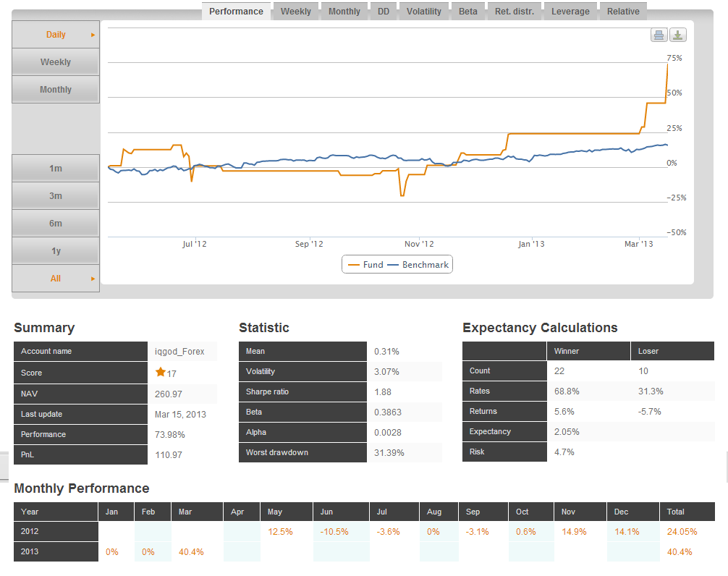The height and width of the screenshot is (576, 728).
Task: Click the Beta value 0.3863
Action: [x=388, y=412]
